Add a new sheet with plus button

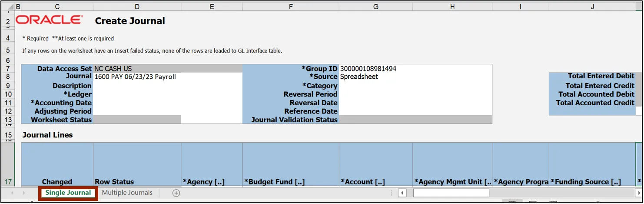tap(176, 193)
